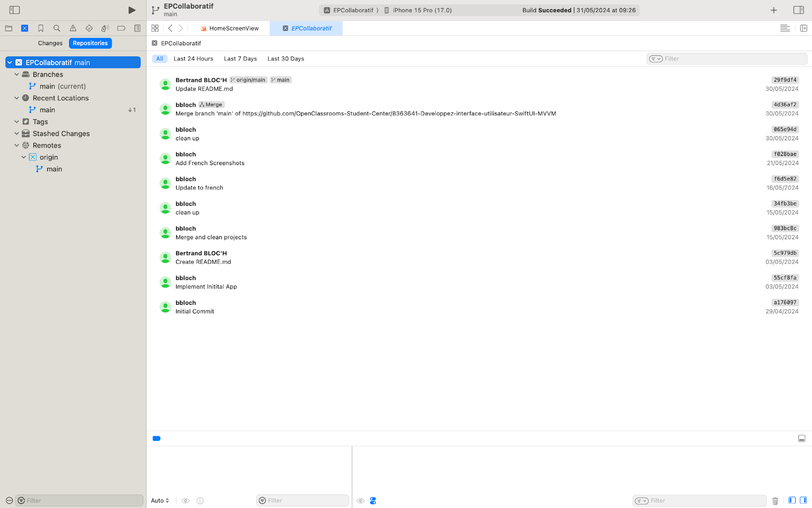Choose the iPhone 15 Pro destination

(x=418, y=10)
